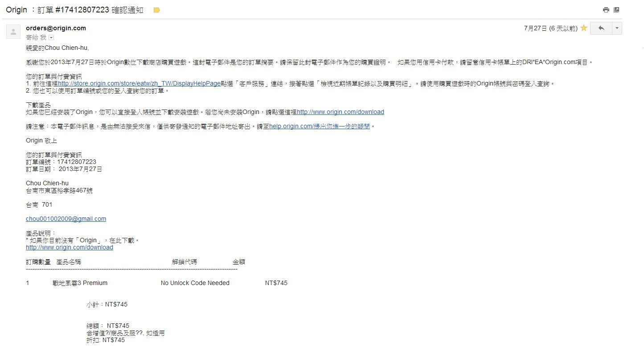Screen dimensions: 644x355
Task: Click the total line 總額： NT$745
Action: pos(108,326)
